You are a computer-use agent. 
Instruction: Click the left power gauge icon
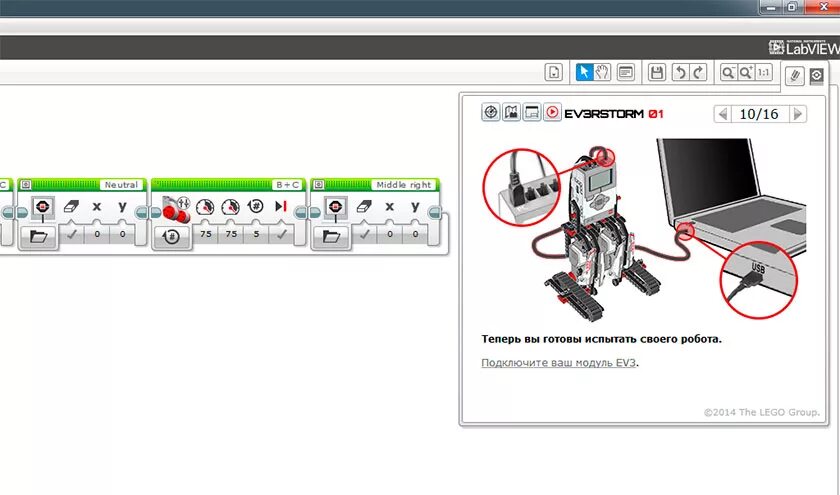point(205,207)
